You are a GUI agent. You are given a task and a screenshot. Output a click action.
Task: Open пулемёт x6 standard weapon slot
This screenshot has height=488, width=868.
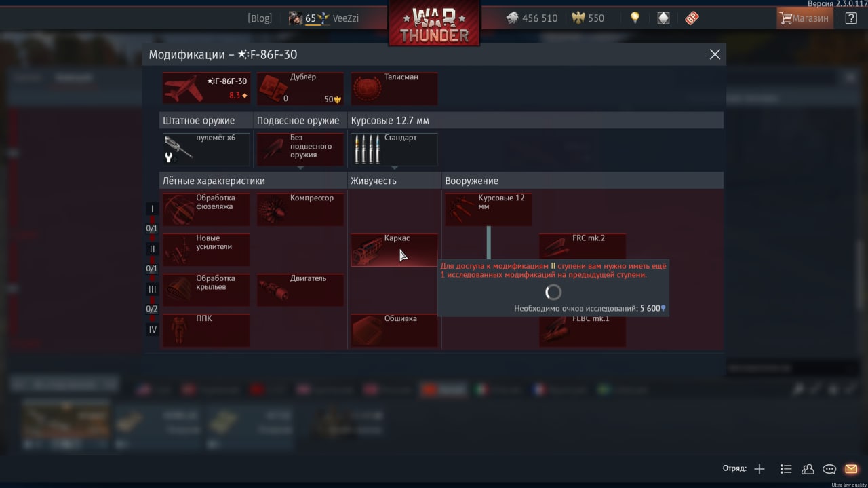[206, 149]
